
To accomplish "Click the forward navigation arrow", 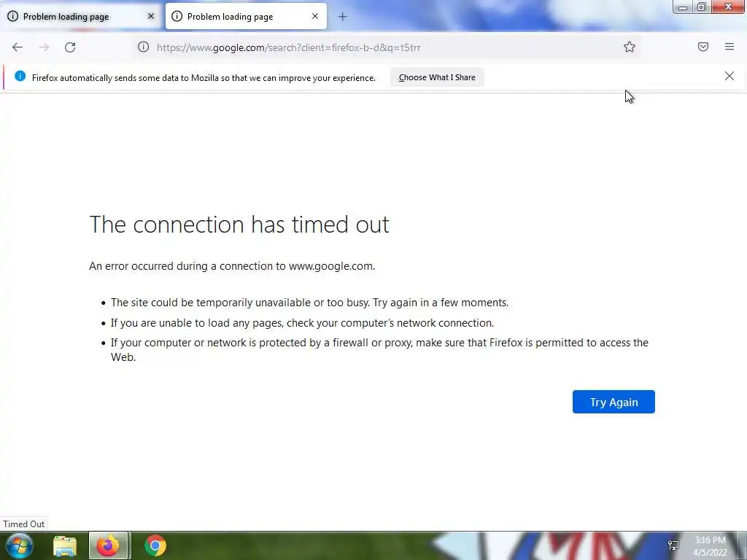I will (44, 47).
